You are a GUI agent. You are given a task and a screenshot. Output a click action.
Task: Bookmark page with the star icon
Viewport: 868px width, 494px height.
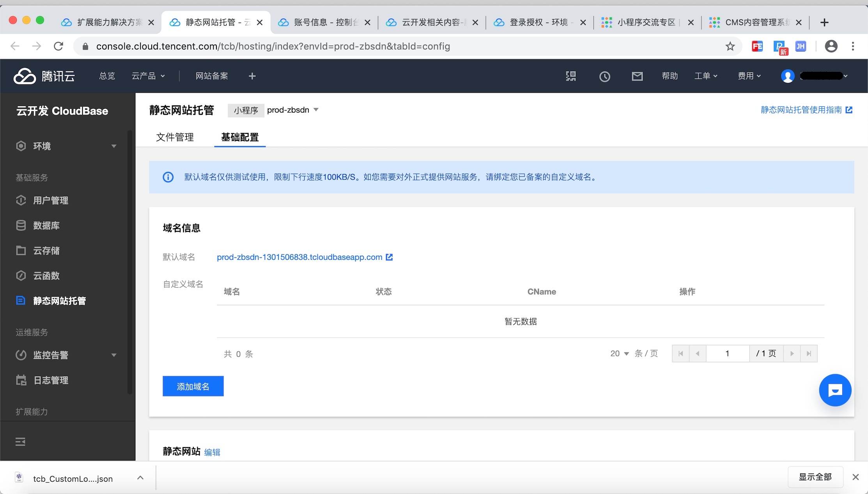click(730, 46)
